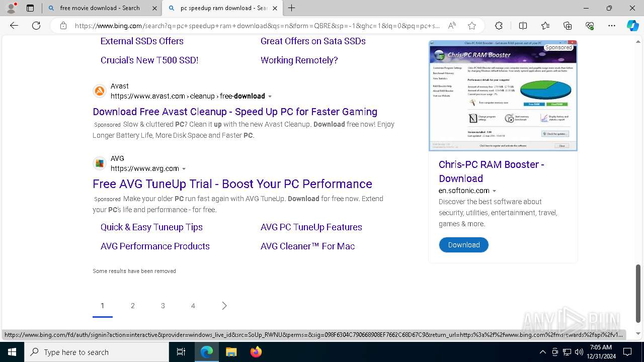Open volume control in system tray
The image size is (644, 362).
click(x=579, y=352)
